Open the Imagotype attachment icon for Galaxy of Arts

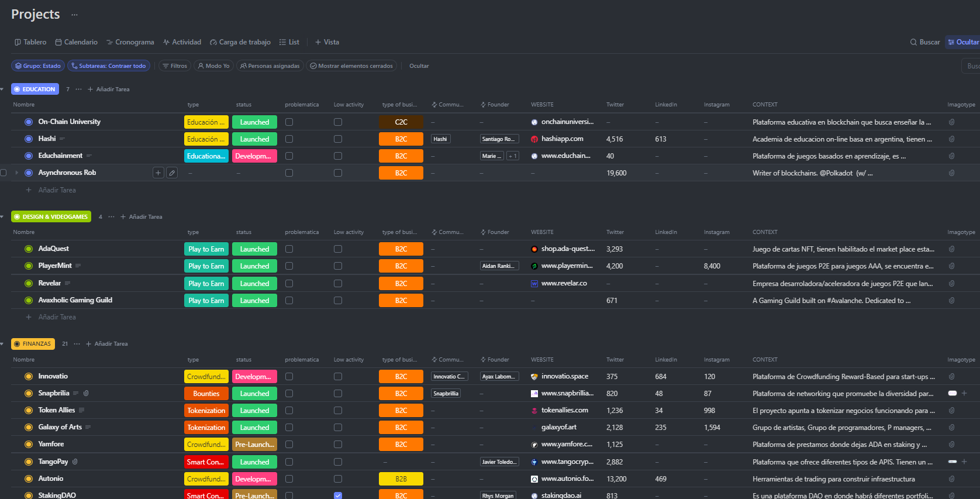(951, 428)
